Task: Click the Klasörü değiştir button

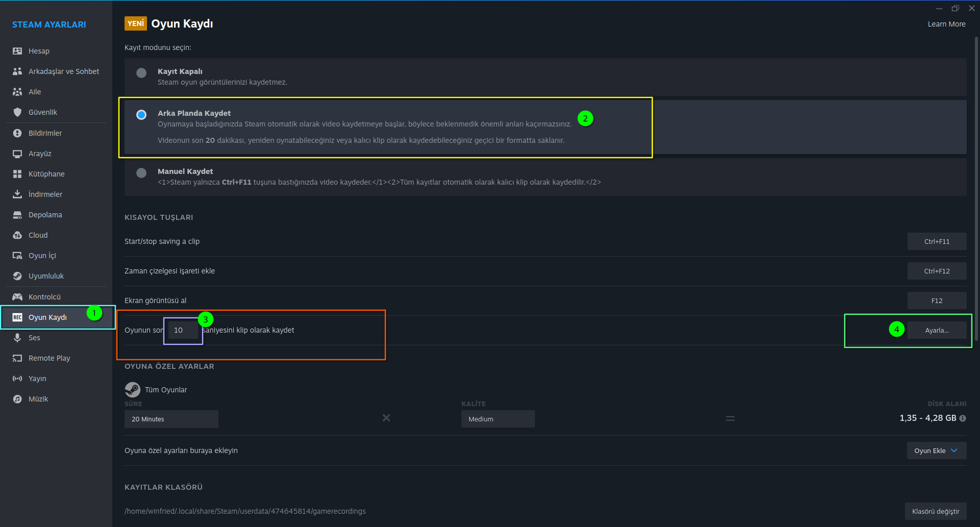Action: (936, 511)
